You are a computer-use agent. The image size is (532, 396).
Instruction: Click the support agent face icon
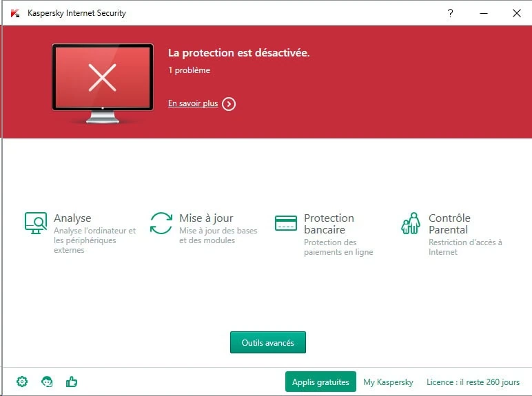pyautogui.click(x=47, y=382)
